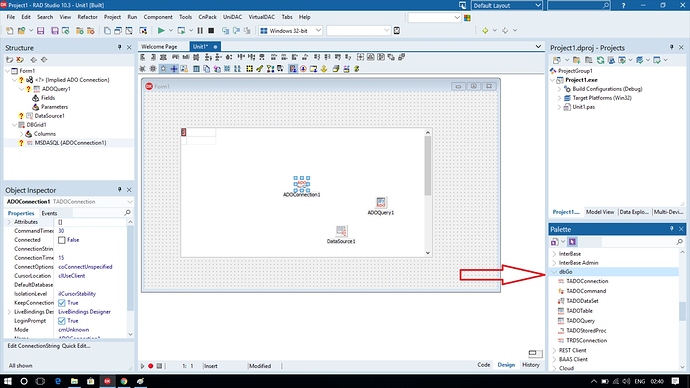This screenshot has width=690, height=388.
Task: Click the Stop (program reset) icon
Action: 211,30
